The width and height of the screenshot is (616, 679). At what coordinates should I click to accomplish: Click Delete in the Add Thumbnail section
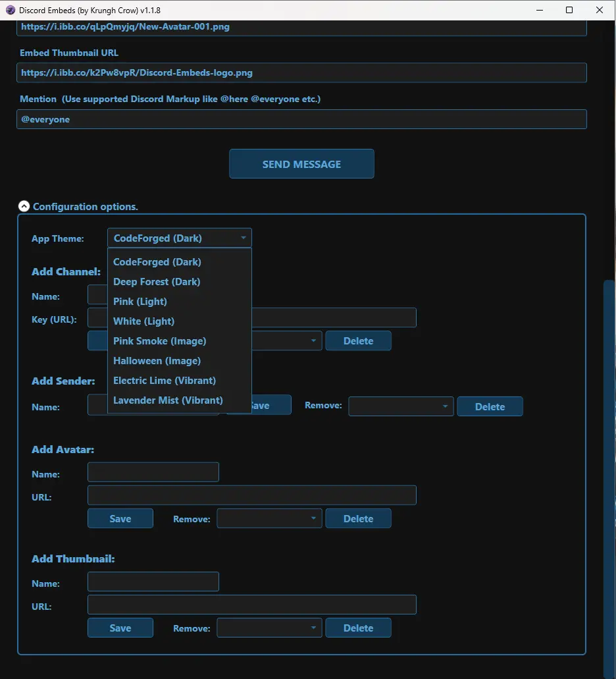(358, 628)
